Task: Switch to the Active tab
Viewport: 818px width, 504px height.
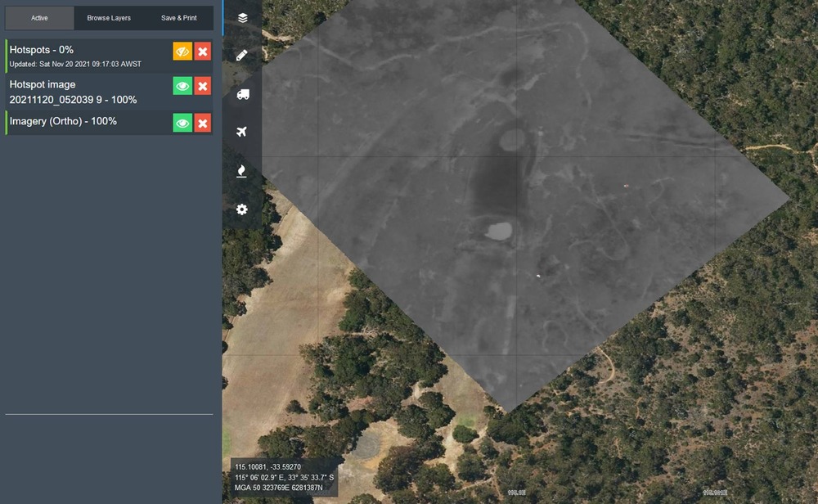Action: point(39,18)
